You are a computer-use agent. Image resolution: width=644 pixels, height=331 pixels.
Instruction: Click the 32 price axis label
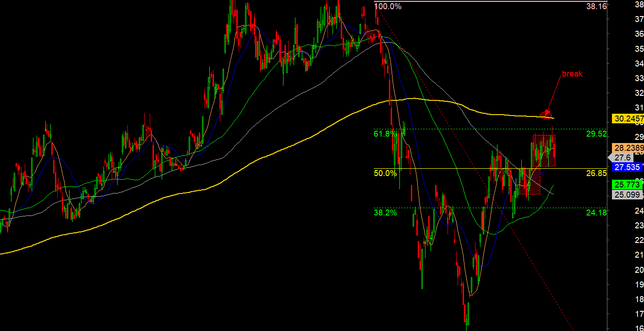(x=639, y=93)
